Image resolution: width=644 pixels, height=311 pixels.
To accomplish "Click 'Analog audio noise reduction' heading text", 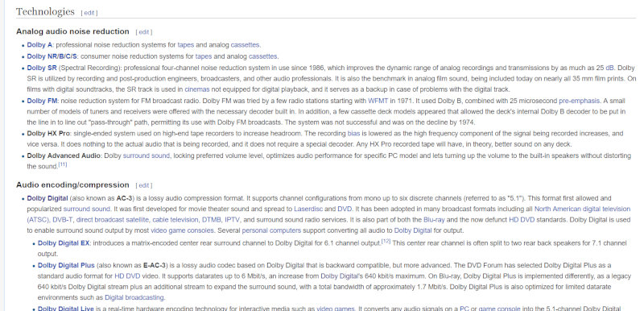I will pyautogui.click(x=72, y=31).
